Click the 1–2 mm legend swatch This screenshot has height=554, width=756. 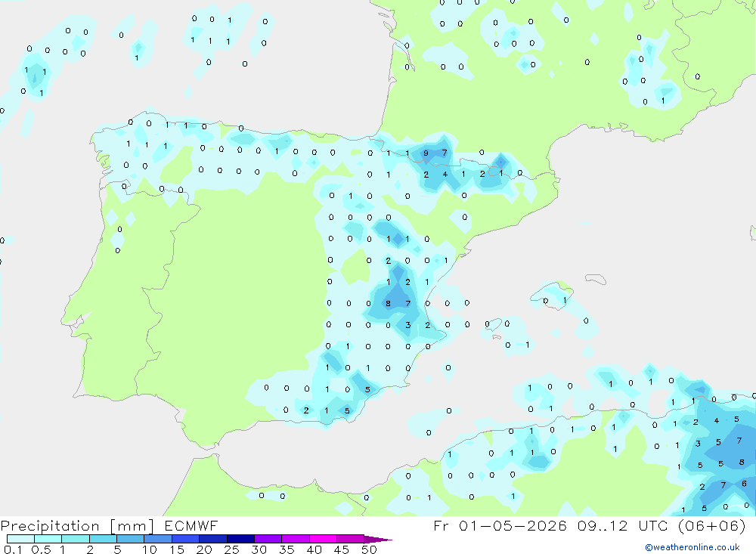click(76, 539)
